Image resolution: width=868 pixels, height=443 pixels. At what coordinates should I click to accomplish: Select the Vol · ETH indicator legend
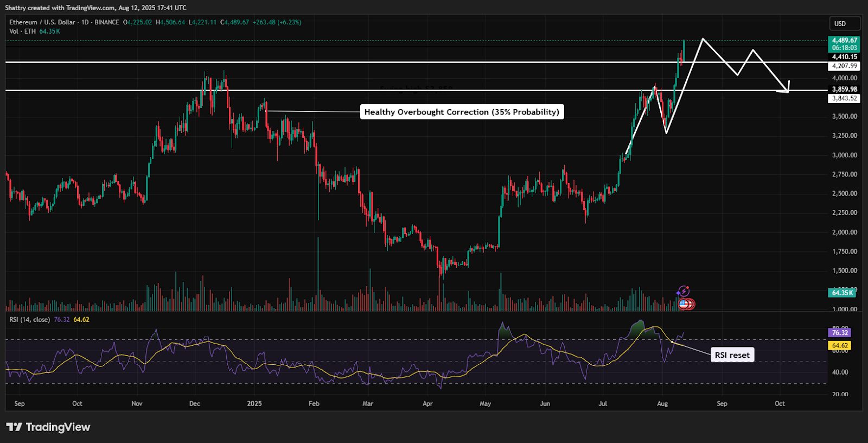(x=22, y=31)
